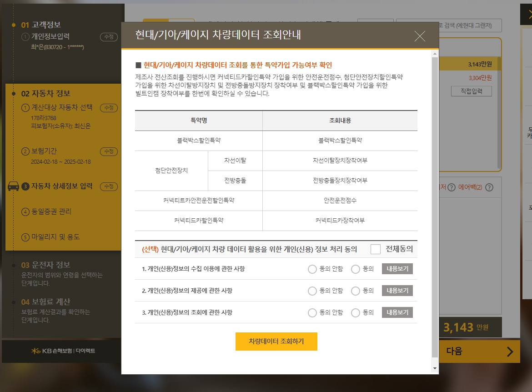The height and width of the screenshot is (392, 532).
Task: Select 동의 for 개인정보 제공
Action: coord(355,291)
